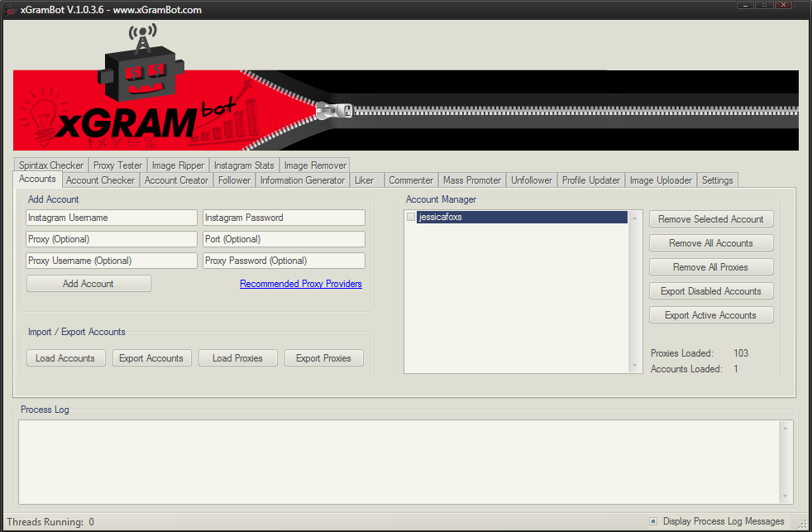Click Remove All Proxies
The image size is (812, 532).
pyautogui.click(x=711, y=266)
